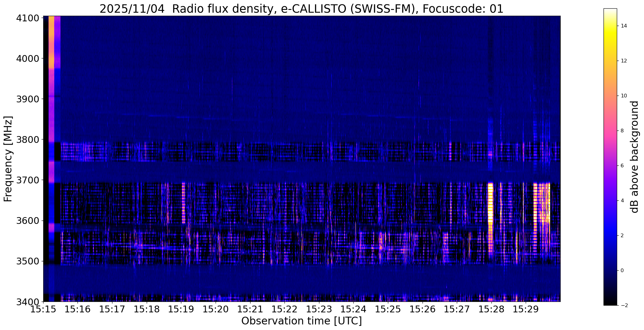Click the 15:15 time tick label
The image size is (644, 330).
43,309
